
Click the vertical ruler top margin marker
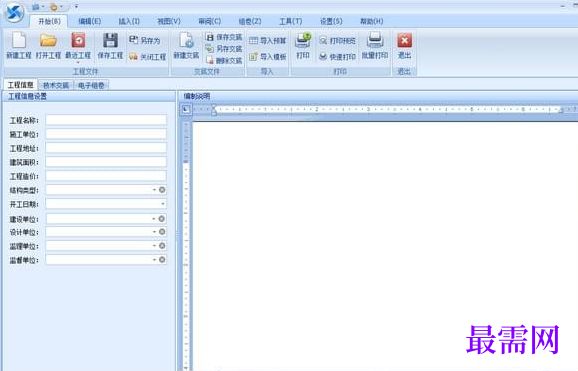coord(186,162)
